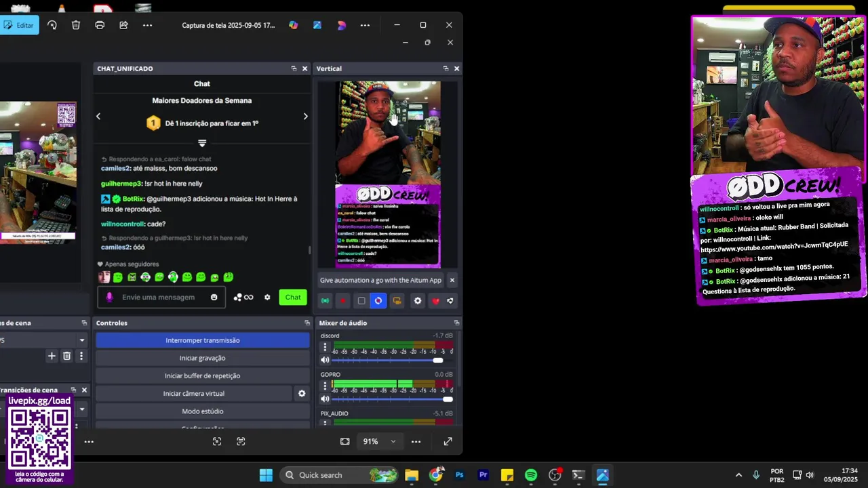Open Vertical plugin settings gear

click(x=418, y=301)
